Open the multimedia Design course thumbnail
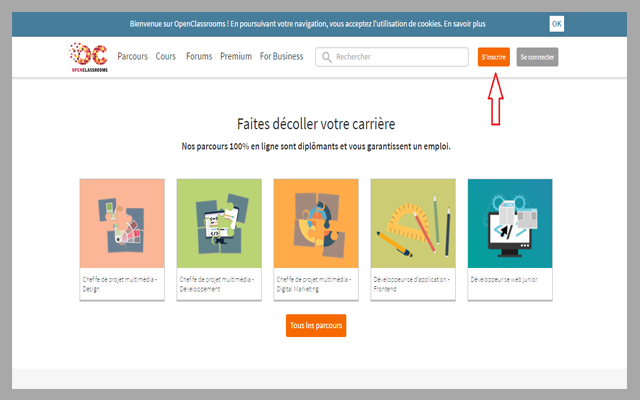The height and width of the screenshot is (400, 640). coord(122,224)
